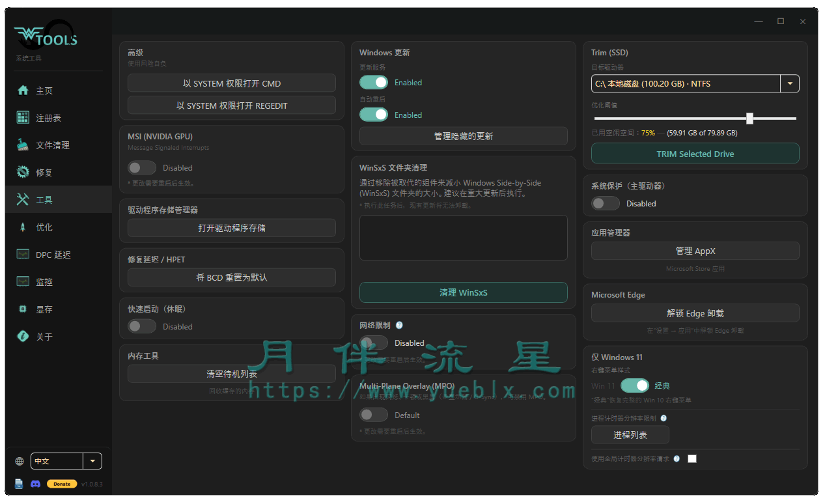Viewport: 825px width, 504px height.
Task: Toggle the Multi-Plane Overlay (MPO) switch
Action: (x=374, y=415)
